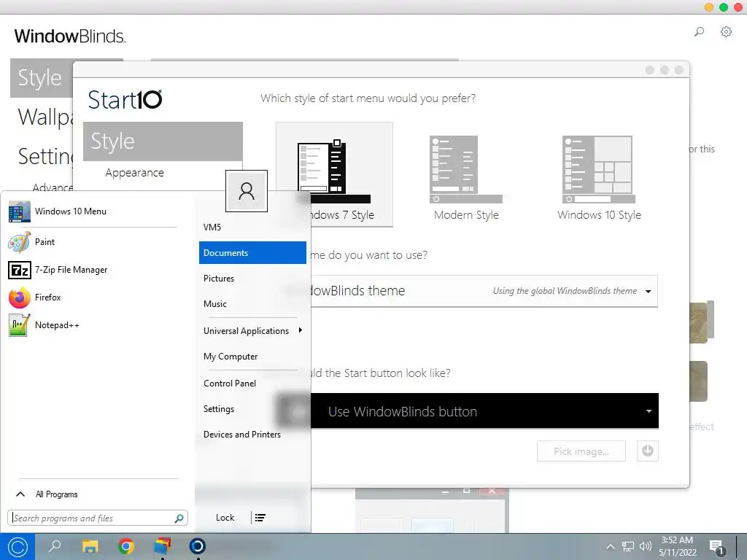Expand the All Programs list
Screen dimensions: 747x560
point(47,494)
